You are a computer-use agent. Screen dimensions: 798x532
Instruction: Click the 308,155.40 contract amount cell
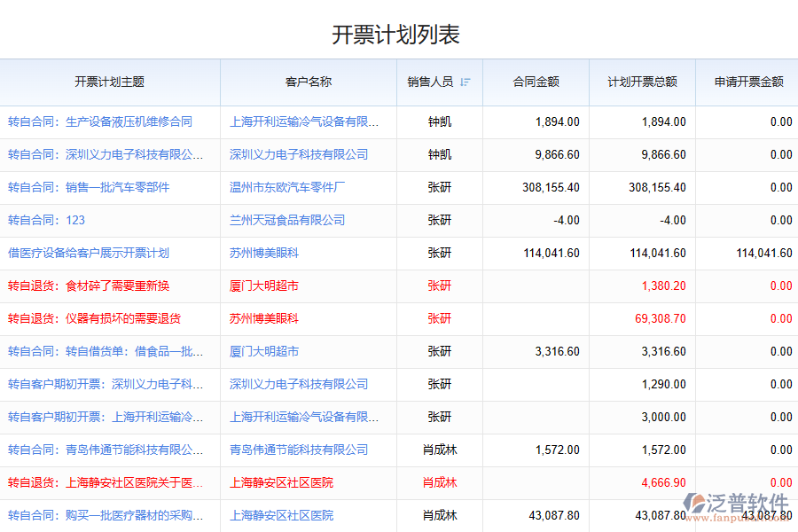[x=551, y=188]
